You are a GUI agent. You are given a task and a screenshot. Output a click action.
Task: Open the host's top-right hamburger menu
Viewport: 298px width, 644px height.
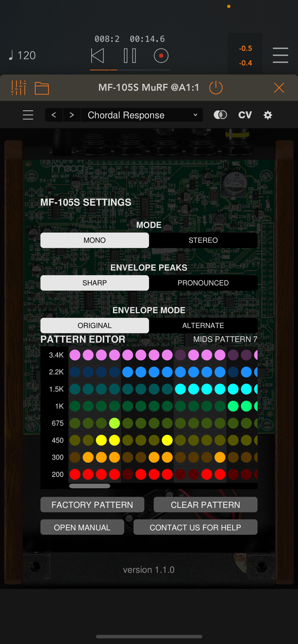280,55
